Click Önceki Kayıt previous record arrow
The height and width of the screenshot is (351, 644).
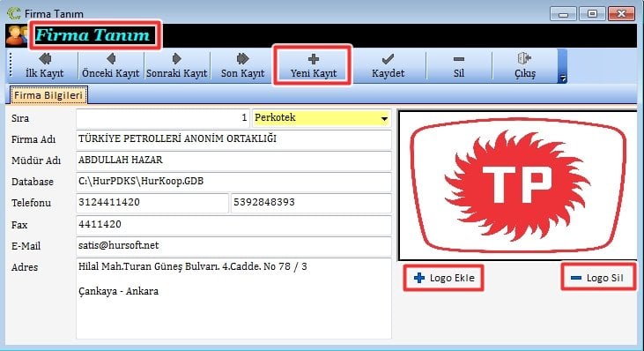(110, 66)
